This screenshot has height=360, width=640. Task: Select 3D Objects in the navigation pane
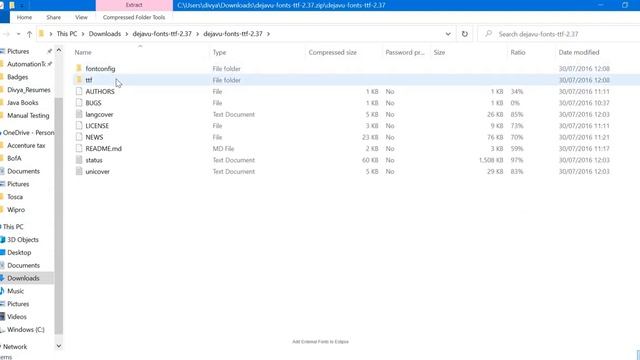tap(23, 240)
